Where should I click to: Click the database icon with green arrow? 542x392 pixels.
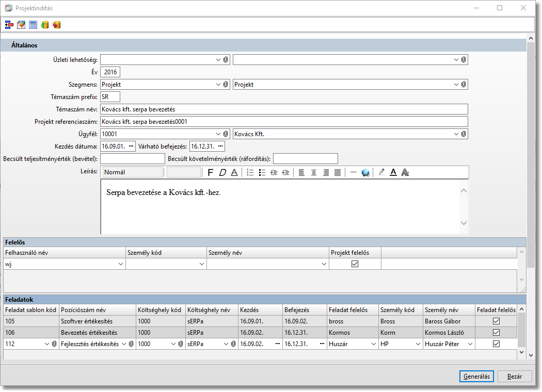click(x=45, y=25)
